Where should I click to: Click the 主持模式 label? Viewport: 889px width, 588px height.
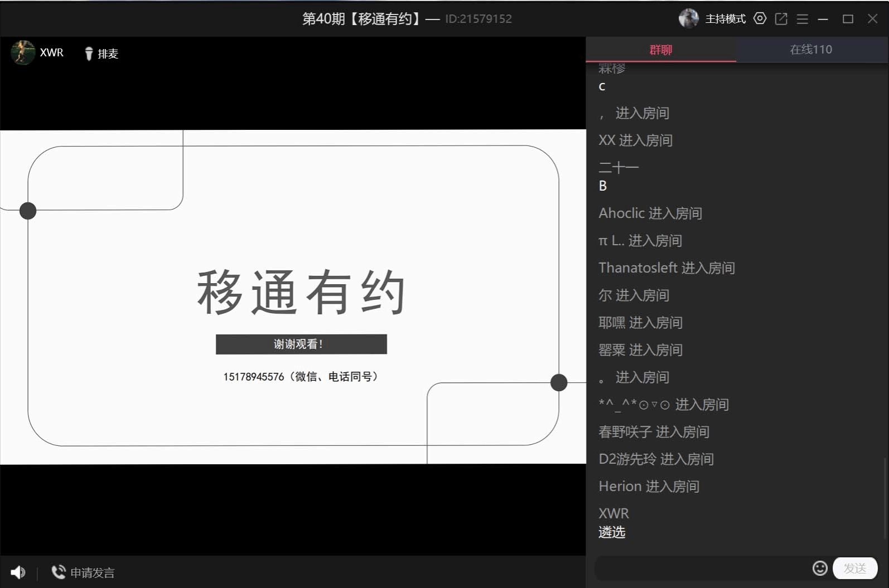click(725, 19)
